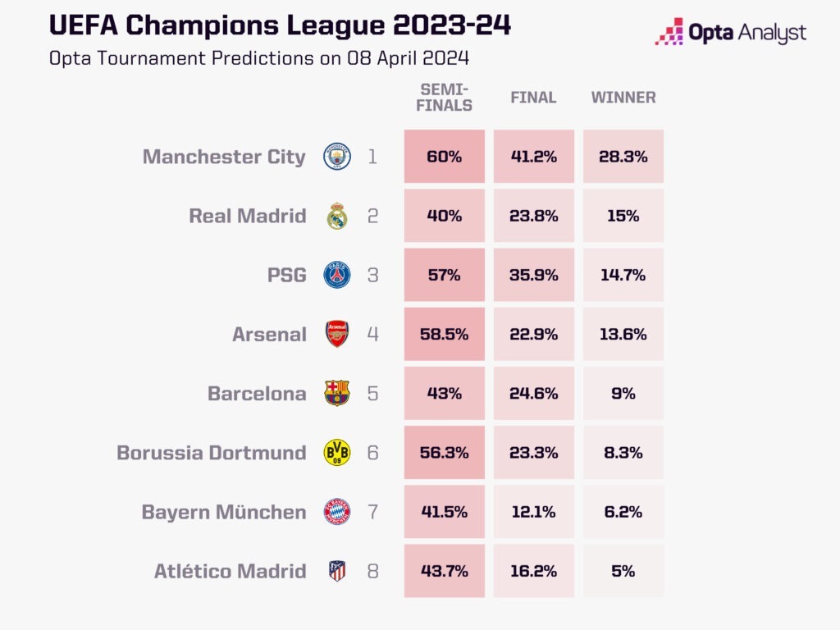Click the Bayern München club crest

(337, 512)
